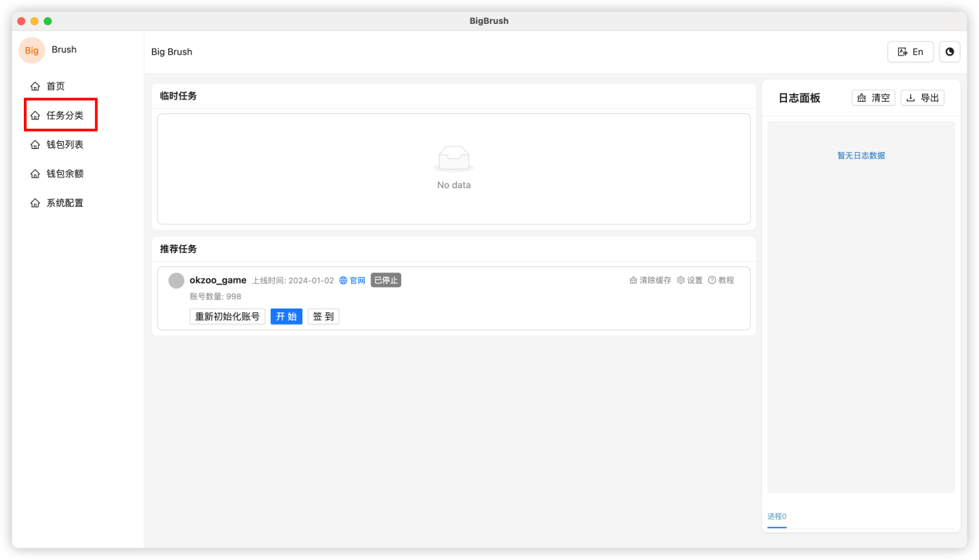
Task: Switch language with the En button
Action: (910, 52)
